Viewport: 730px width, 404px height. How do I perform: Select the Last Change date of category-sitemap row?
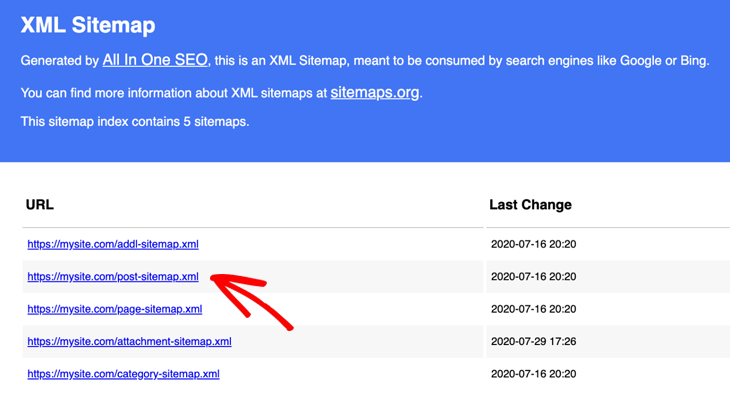(534, 374)
